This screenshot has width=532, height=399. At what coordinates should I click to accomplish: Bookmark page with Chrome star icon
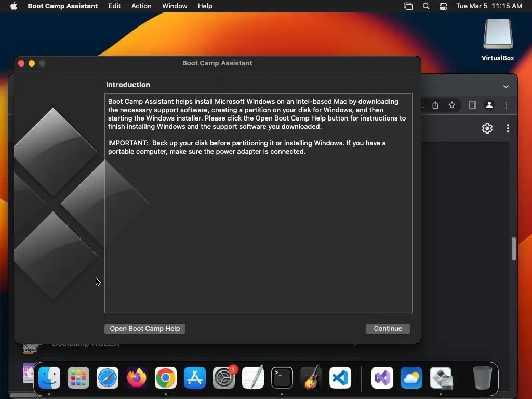452,105
